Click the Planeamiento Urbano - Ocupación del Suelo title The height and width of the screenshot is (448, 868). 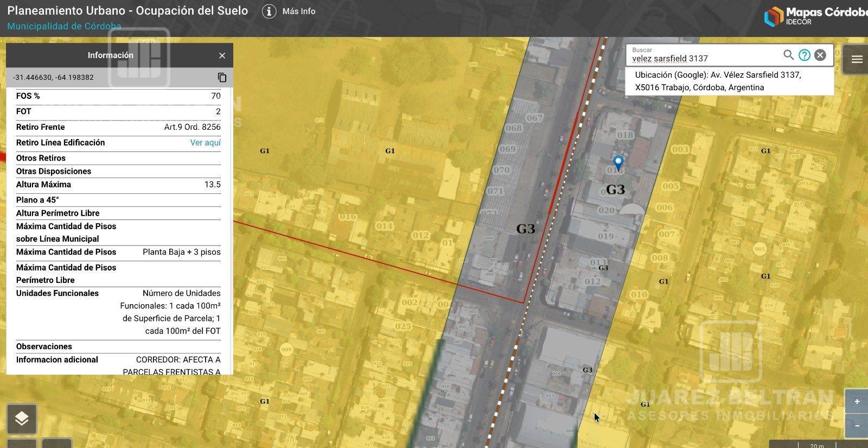127,11
